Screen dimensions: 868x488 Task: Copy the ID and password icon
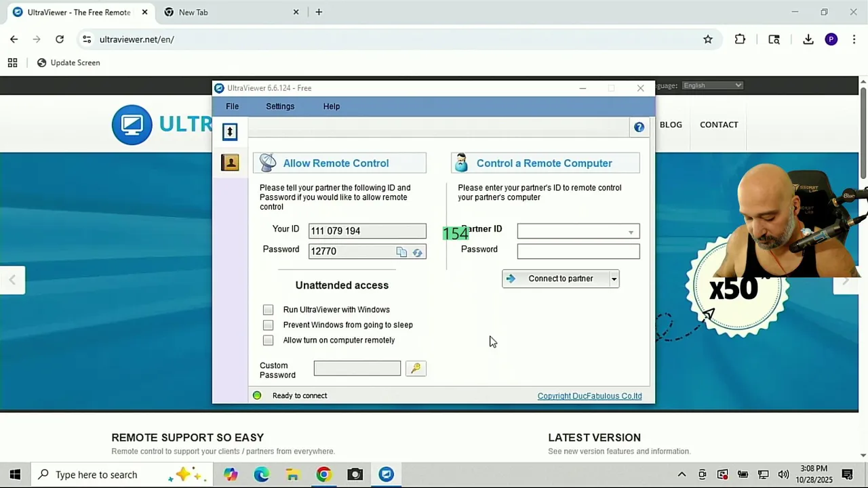401,252
